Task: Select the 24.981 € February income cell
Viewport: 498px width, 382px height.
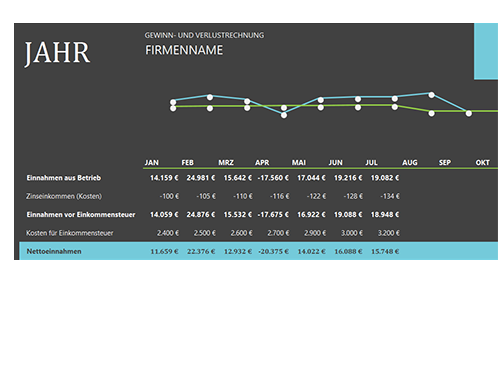Action: 201,178
